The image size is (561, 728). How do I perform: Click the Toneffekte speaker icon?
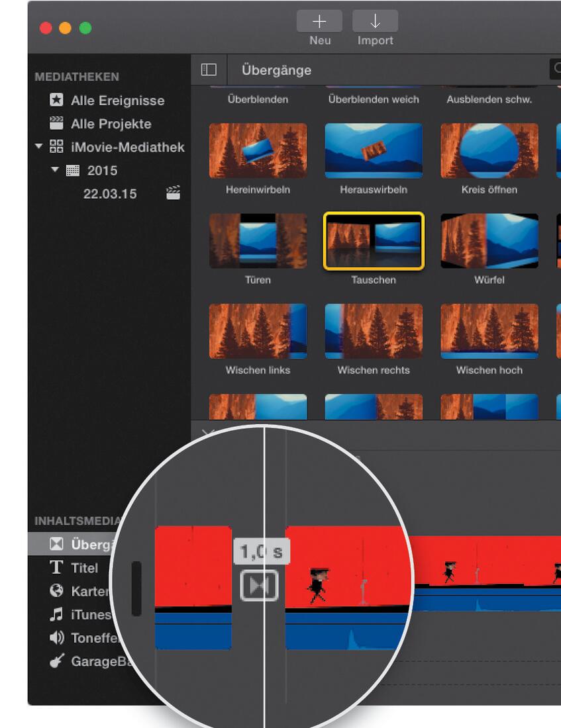click(x=58, y=637)
